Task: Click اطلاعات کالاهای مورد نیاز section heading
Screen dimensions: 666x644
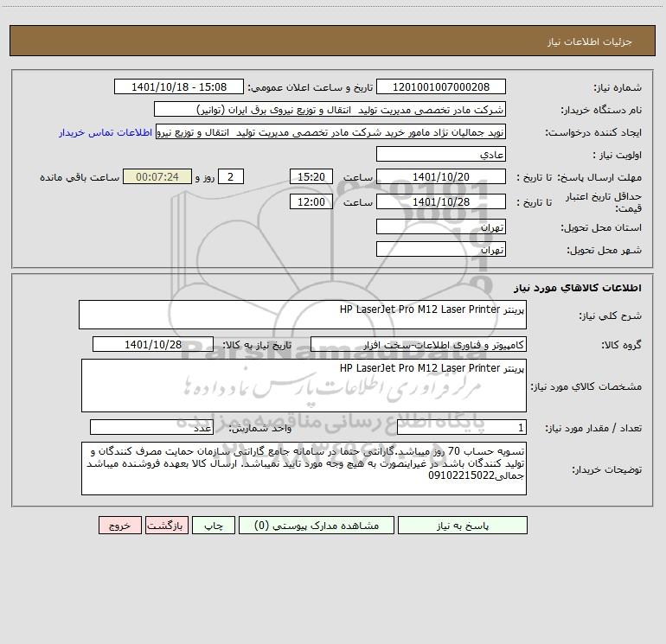Action: point(577,287)
